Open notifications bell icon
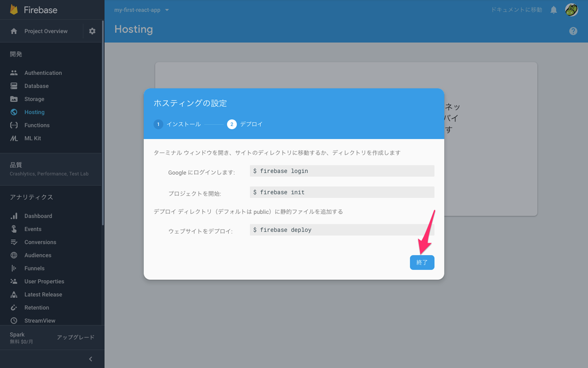The image size is (588, 368). point(554,10)
